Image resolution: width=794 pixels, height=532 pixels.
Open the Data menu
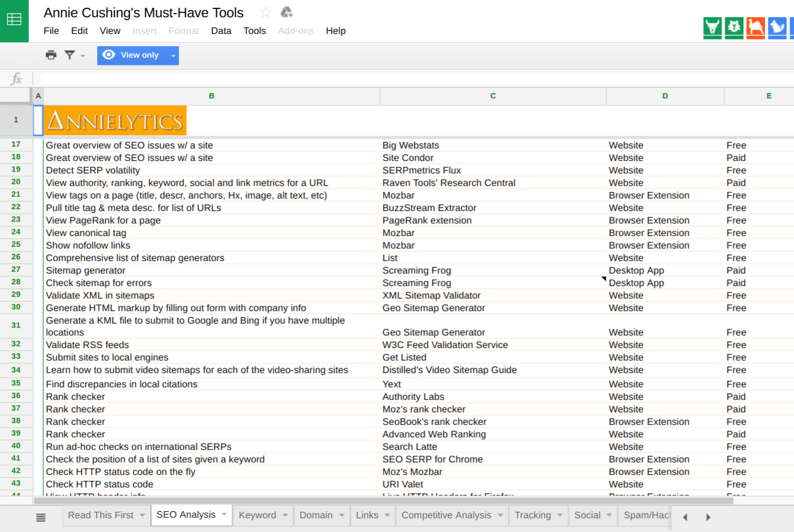221,31
